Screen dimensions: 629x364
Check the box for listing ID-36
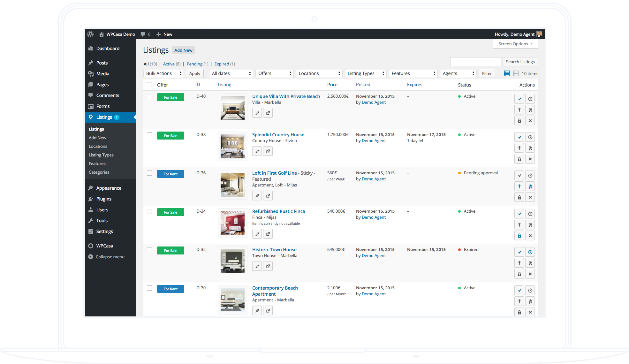pyautogui.click(x=149, y=173)
